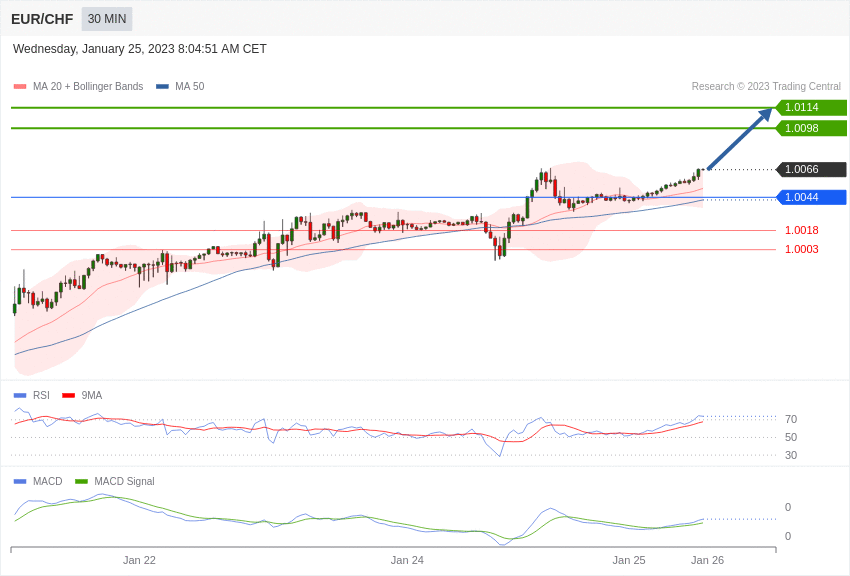Click the MACD Signal green legend marker

point(82,482)
